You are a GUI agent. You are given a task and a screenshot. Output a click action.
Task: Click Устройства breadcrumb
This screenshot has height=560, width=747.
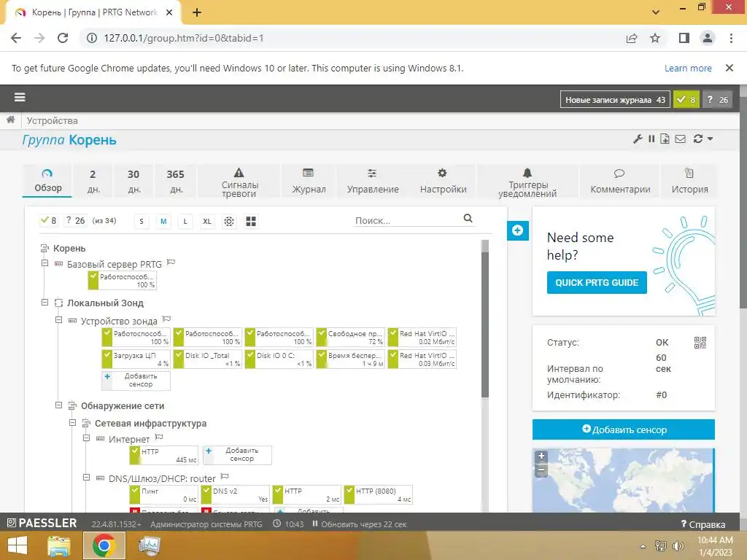(x=53, y=120)
